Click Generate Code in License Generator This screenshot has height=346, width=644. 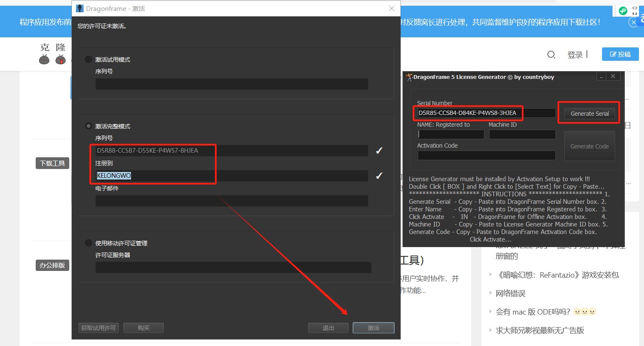[589, 146]
